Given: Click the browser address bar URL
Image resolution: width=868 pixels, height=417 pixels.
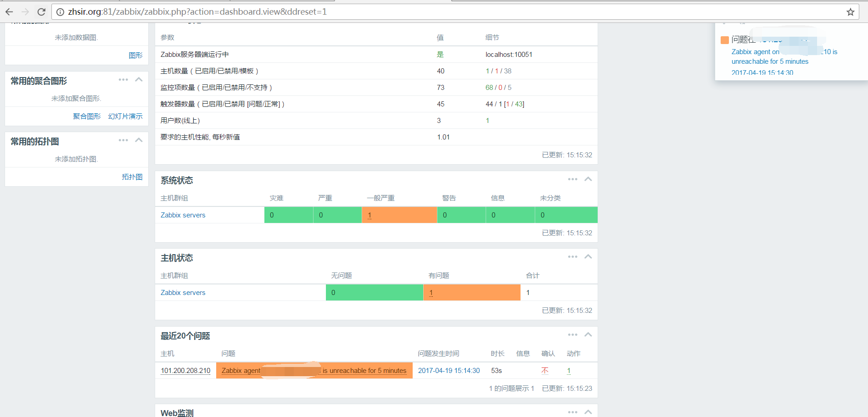Looking at the screenshot, I should click(197, 12).
